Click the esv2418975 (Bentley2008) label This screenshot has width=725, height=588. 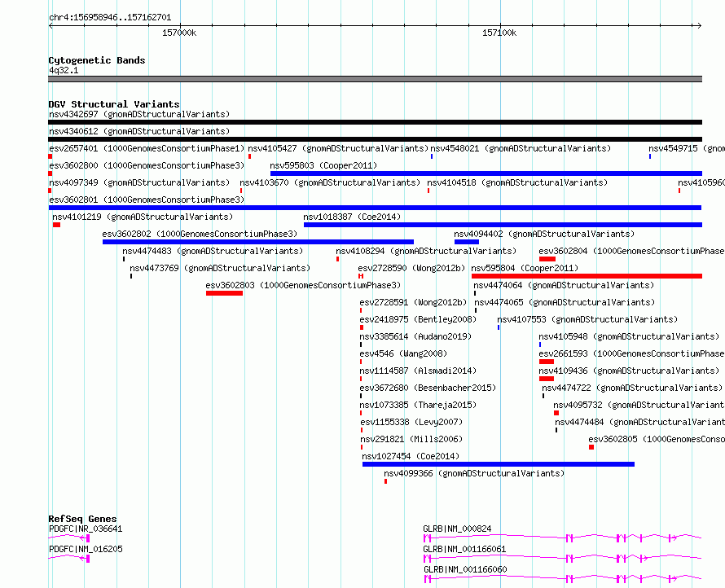point(418,319)
